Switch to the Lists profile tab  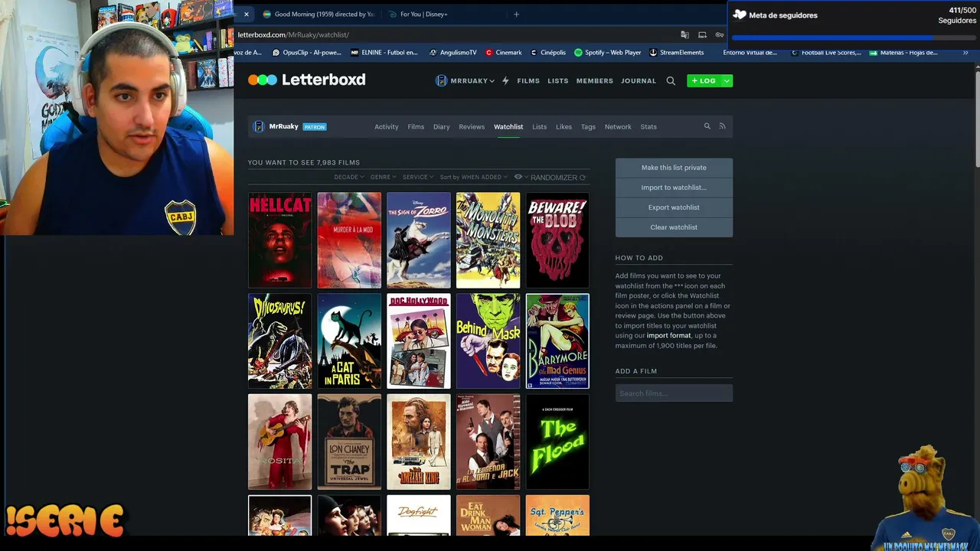pos(540,127)
